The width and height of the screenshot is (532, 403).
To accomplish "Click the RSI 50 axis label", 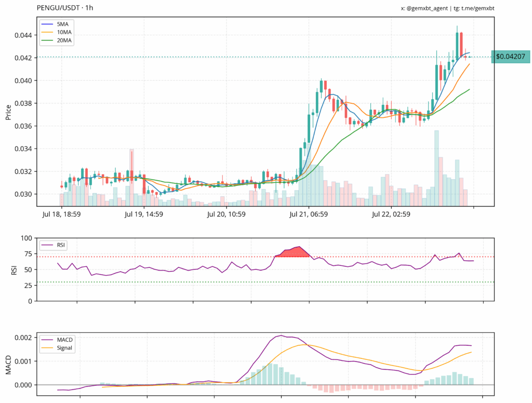I will [x=28, y=270].
